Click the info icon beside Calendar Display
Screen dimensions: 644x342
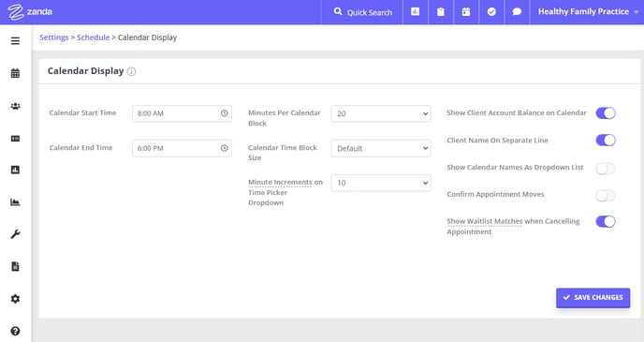131,71
